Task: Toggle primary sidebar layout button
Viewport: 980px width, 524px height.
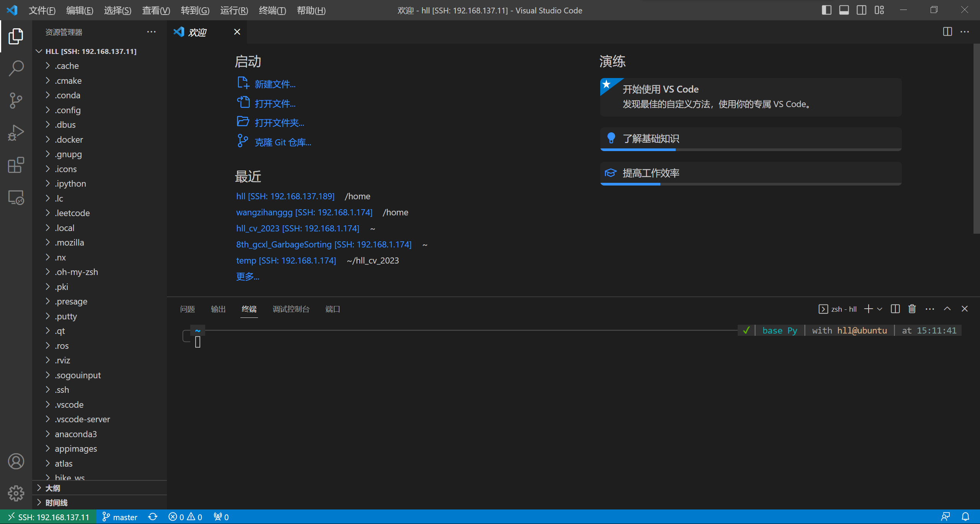Action: click(826, 10)
